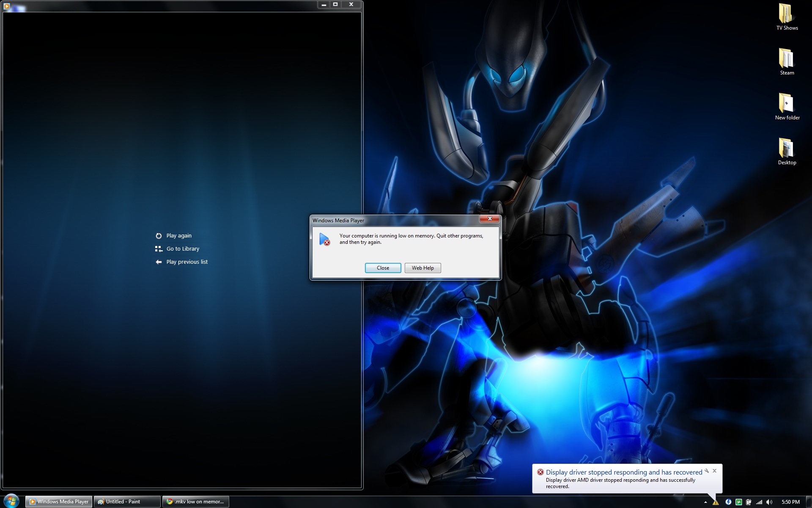Click the red error icon in notification balloon
The image size is (812, 508).
(x=540, y=472)
